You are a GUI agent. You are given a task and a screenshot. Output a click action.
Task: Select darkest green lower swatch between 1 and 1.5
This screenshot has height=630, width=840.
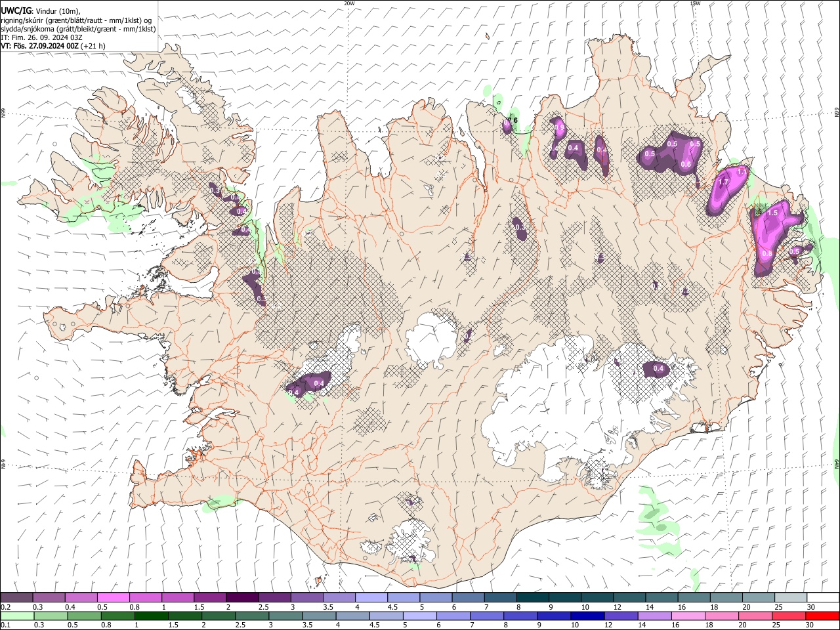(151, 616)
